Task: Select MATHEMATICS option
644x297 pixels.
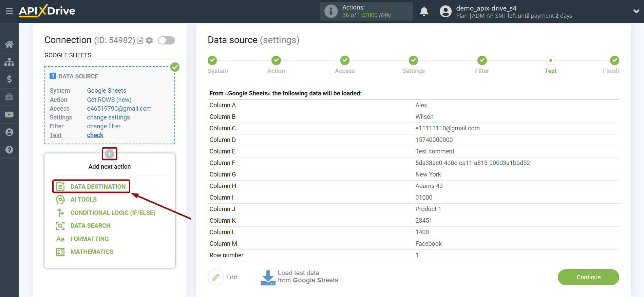Action: pos(92,252)
